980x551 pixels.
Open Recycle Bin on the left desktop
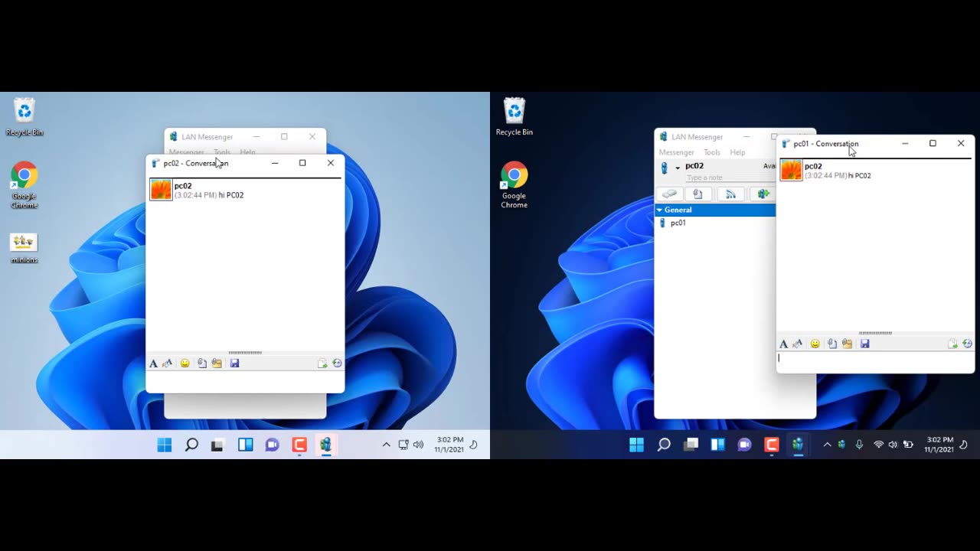pyautogui.click(x=24, y=117)
